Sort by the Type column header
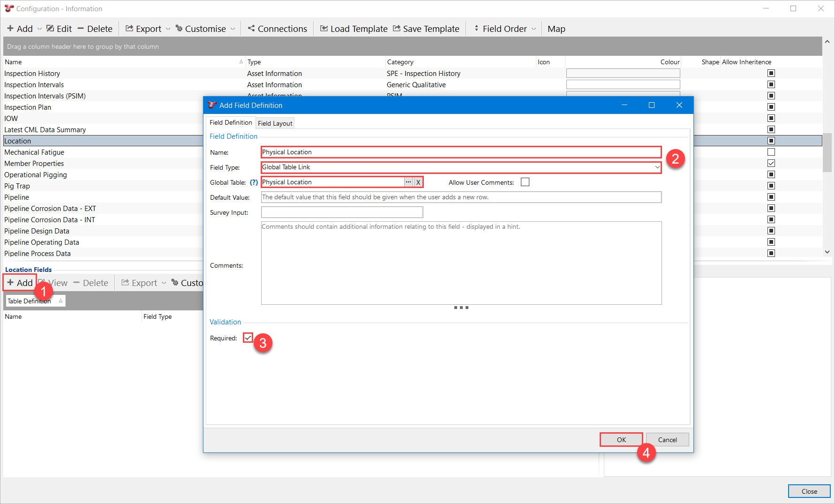This screenshot has height=504, width=835. [x=316, y=62]
